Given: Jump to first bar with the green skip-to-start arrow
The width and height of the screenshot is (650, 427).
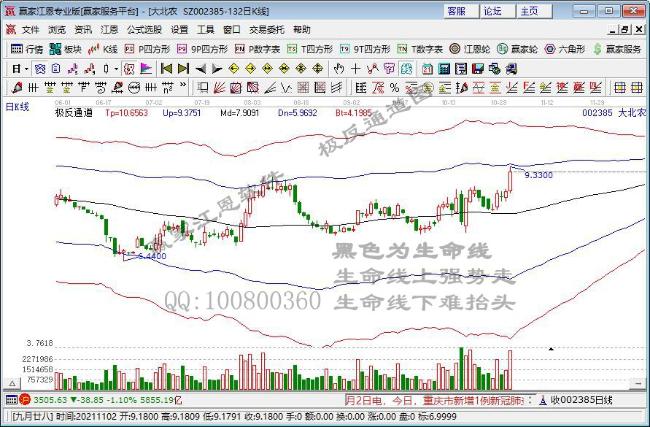Looking at the screenshot, I should 166,69.
